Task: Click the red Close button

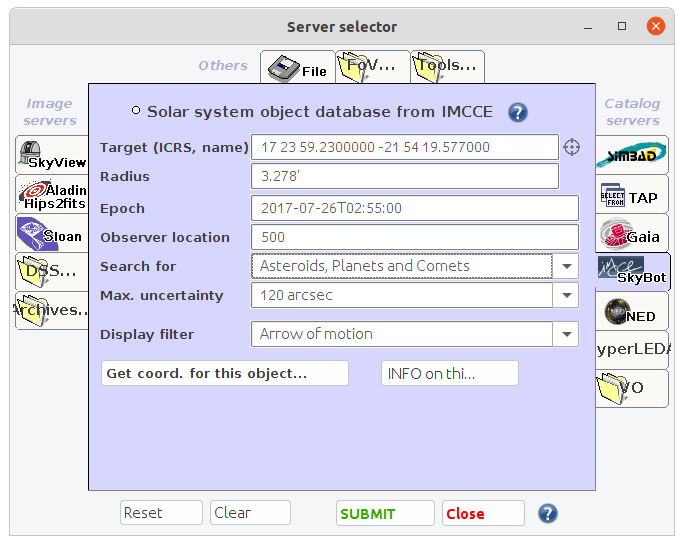Action: click(x=483, y=514)
